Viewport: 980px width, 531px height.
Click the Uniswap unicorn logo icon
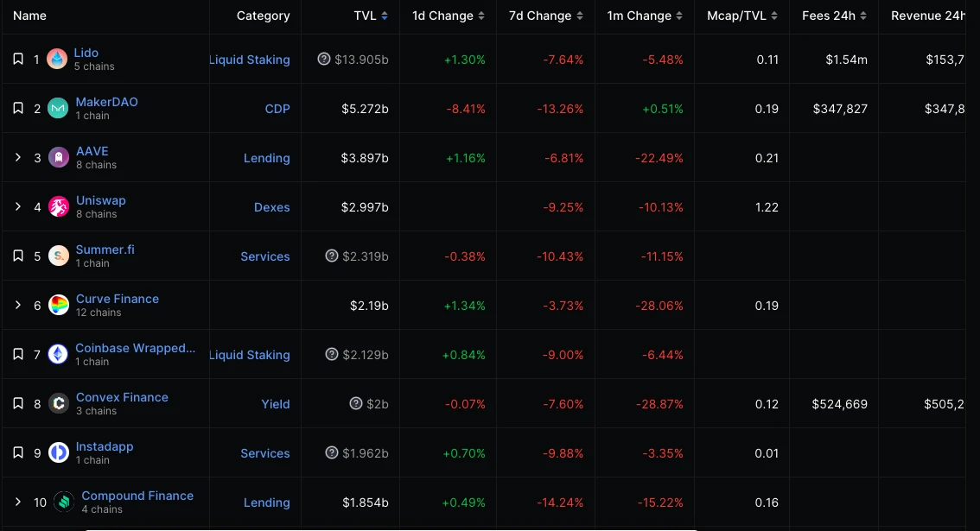pos(59,206)
